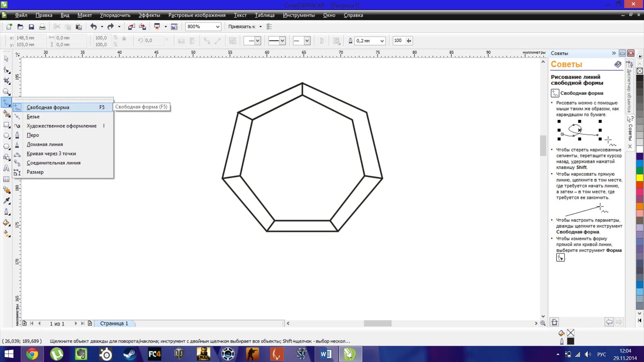This screenshot has width=644, height=362.
Task: Click the yellow color swatch in the palette
Action: pyautogui.click(x=640, y=177)
